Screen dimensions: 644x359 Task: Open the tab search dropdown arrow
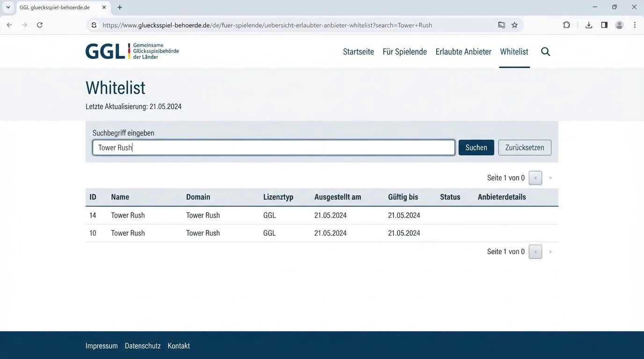pyautogui.click(x=8, y=7)
